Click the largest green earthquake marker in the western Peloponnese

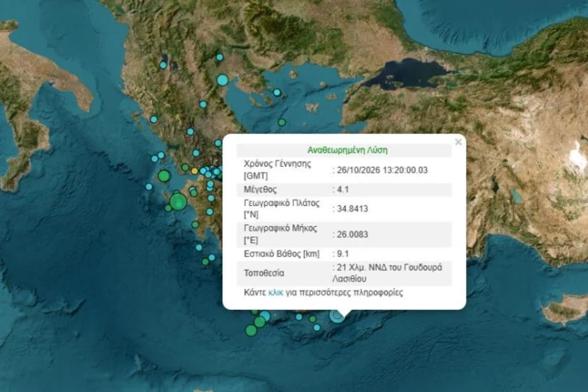coord(178,202)
